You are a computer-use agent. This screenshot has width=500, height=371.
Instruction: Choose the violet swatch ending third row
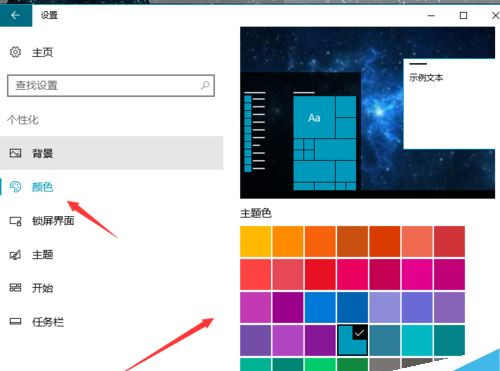tap(449, 307)
